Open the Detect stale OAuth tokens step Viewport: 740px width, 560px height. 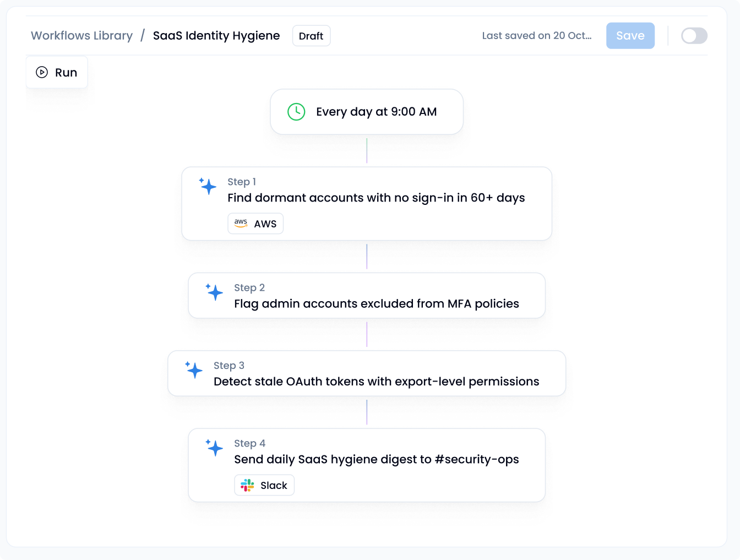(x=376, y=382)
